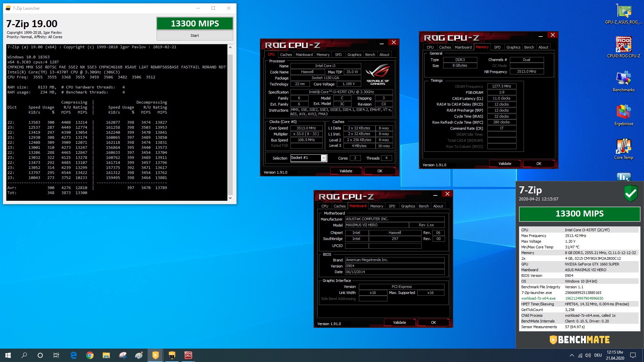The image size is (644, 362).
Task: Click Validate in the Memory CPU-Z window
Action: coord(505,164)
